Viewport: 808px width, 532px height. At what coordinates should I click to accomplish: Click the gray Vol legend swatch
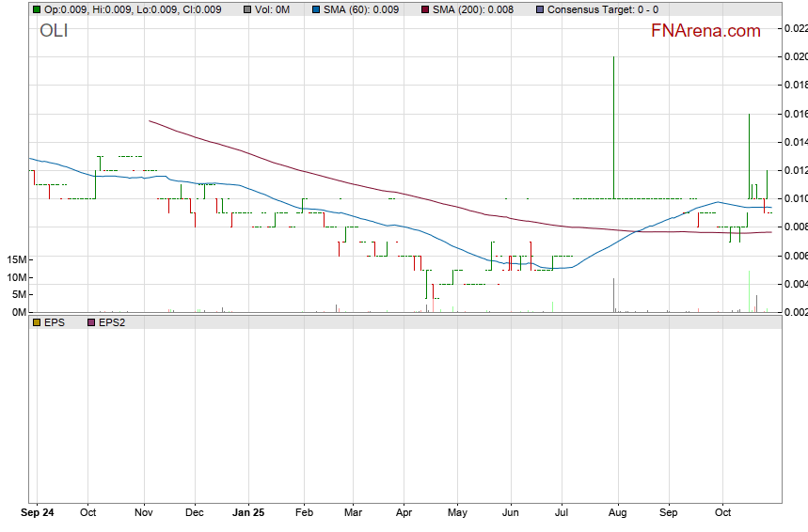[247, 9]
